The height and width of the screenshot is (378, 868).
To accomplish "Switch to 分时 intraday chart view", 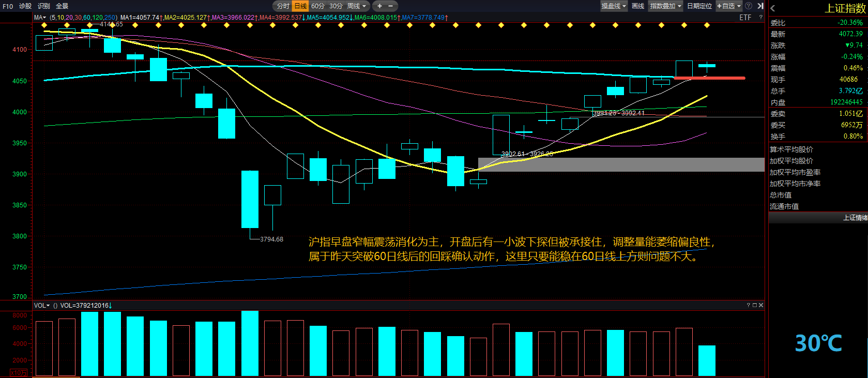I will coord(283,6).
